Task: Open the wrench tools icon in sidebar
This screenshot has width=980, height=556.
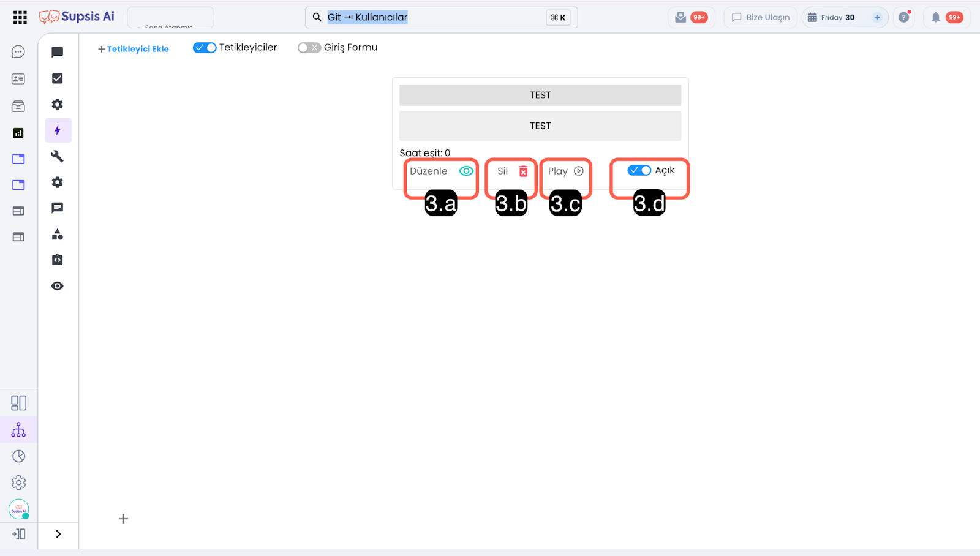Action: click(58, 157)
